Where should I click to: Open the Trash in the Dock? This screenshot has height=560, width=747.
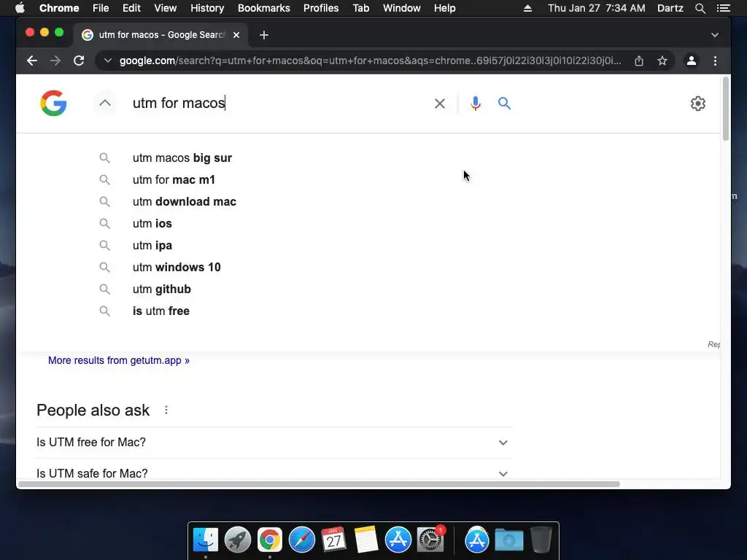click(x=541, y=540)
